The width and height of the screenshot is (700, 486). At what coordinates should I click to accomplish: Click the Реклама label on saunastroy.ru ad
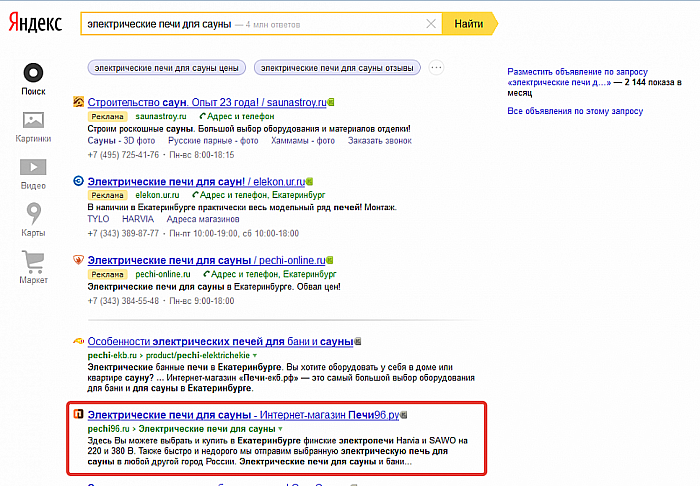pos(107,116)
